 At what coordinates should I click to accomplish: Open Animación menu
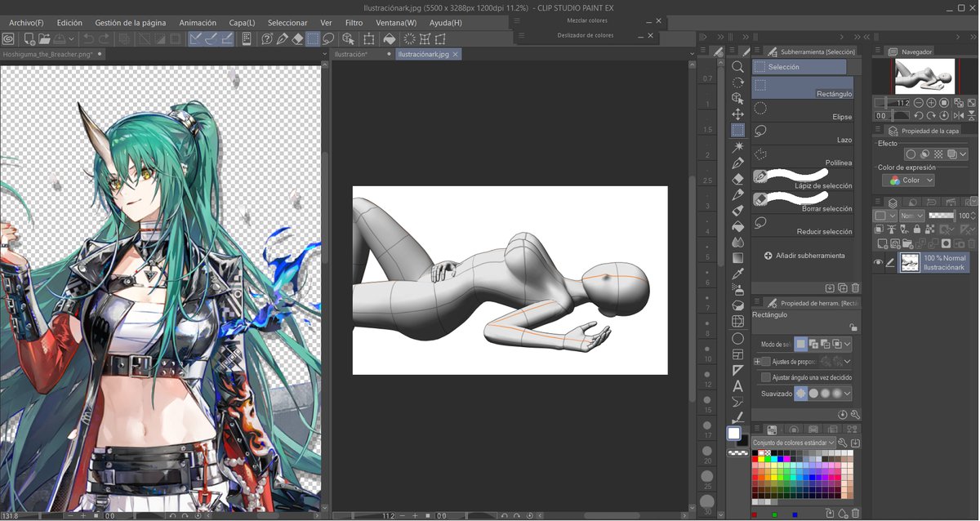[x=198, y=23]
